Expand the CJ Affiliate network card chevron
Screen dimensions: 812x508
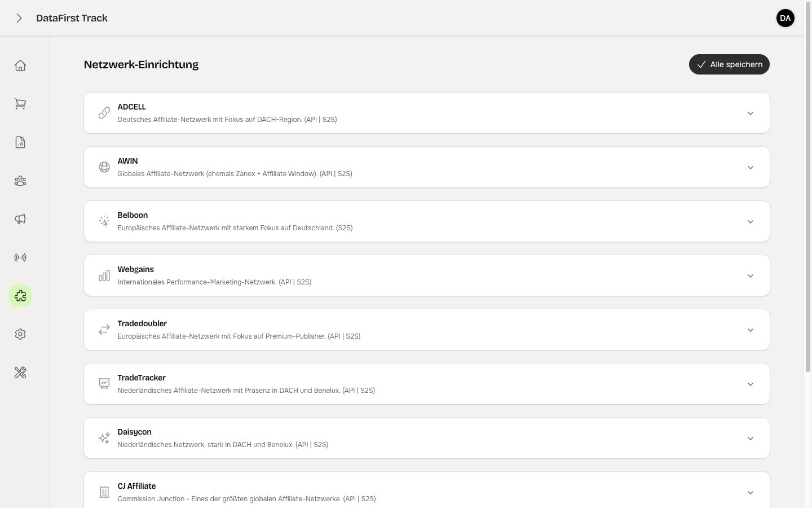click(751, 493)
